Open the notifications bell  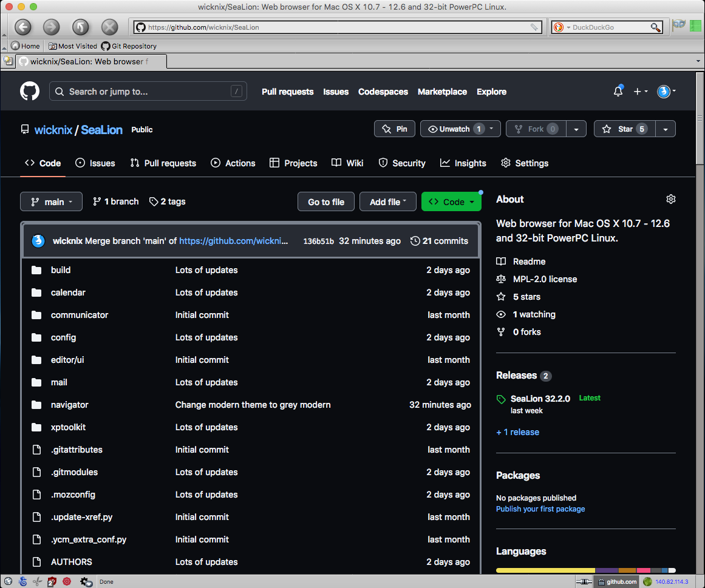(618, 91)
